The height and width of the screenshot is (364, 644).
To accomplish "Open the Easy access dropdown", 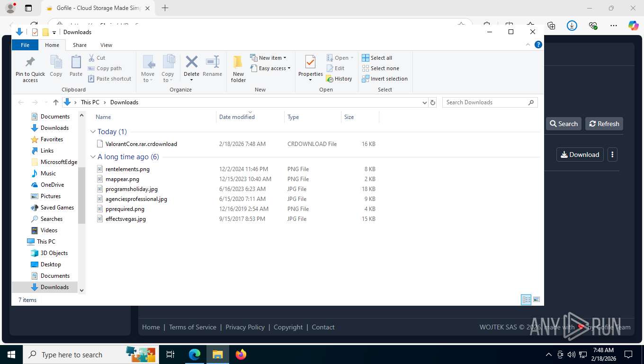I will [x=270, y=68].
